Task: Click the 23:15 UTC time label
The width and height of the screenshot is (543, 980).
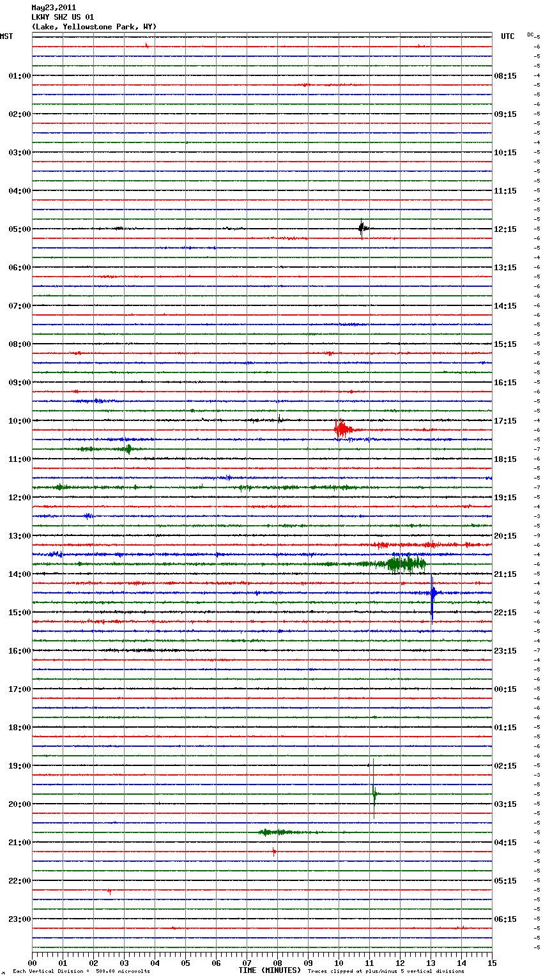Action: (x=505, y=651)
